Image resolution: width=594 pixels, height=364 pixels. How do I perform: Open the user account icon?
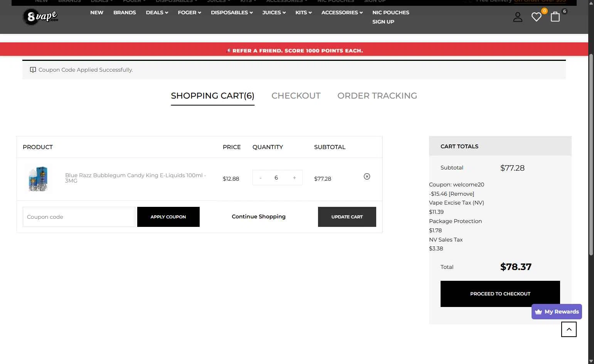click(518, 17)
